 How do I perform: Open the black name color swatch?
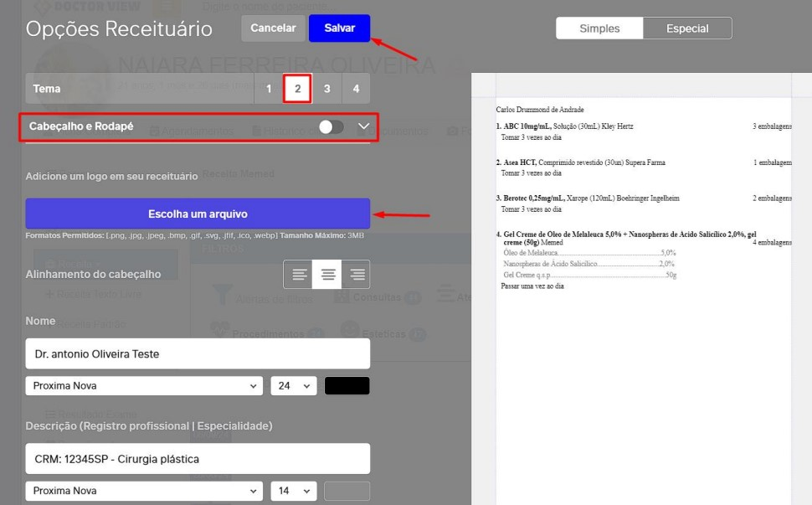point(347,386)
